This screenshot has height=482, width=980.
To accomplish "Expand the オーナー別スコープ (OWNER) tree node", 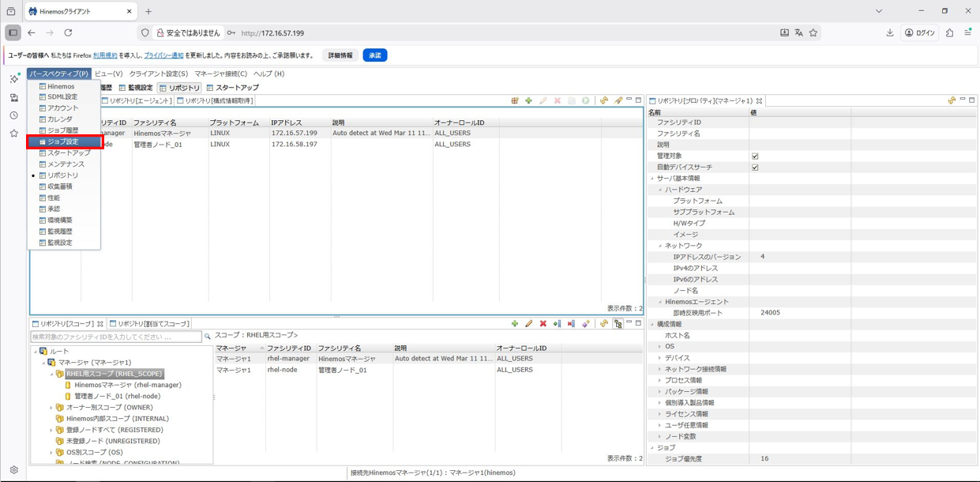I will tap(51, 408).
